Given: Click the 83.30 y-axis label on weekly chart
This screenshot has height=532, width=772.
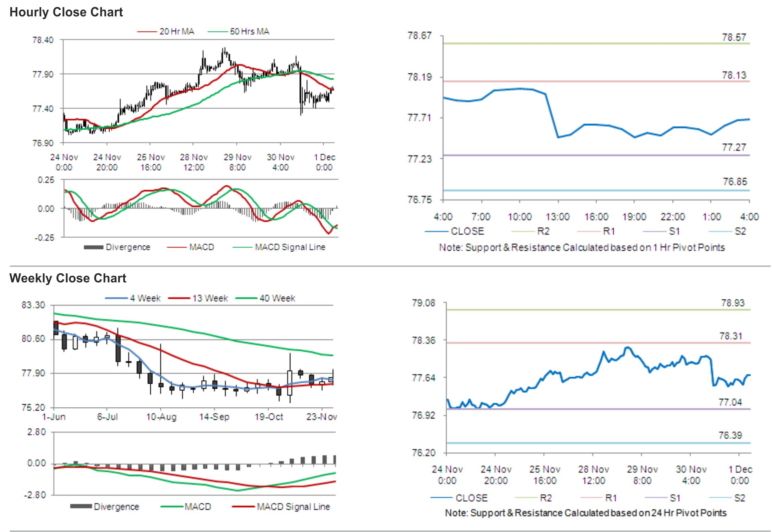Looking at the screenshot, I should pyautogui.click(x=33, y=305).
